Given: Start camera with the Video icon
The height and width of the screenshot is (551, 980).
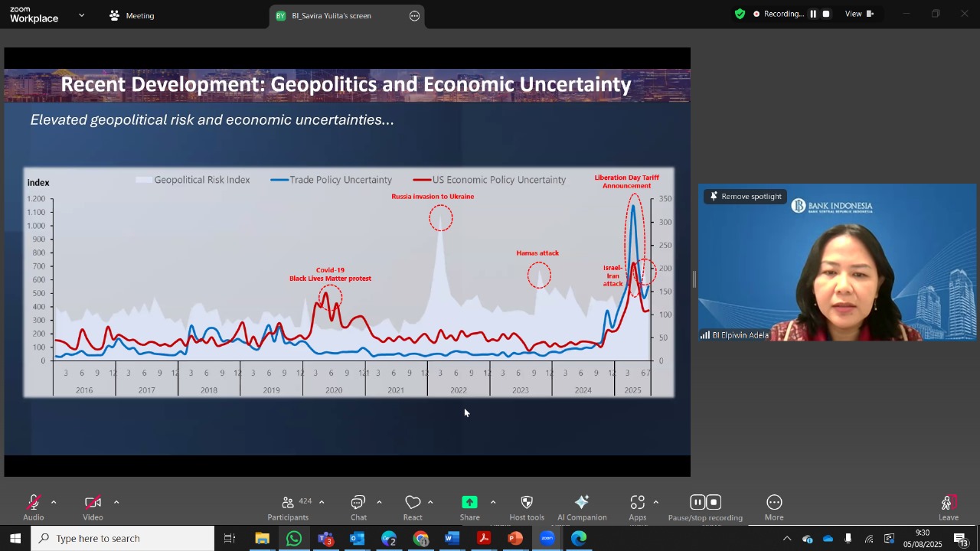Looking at the screenshot, I should coord(93,503).
